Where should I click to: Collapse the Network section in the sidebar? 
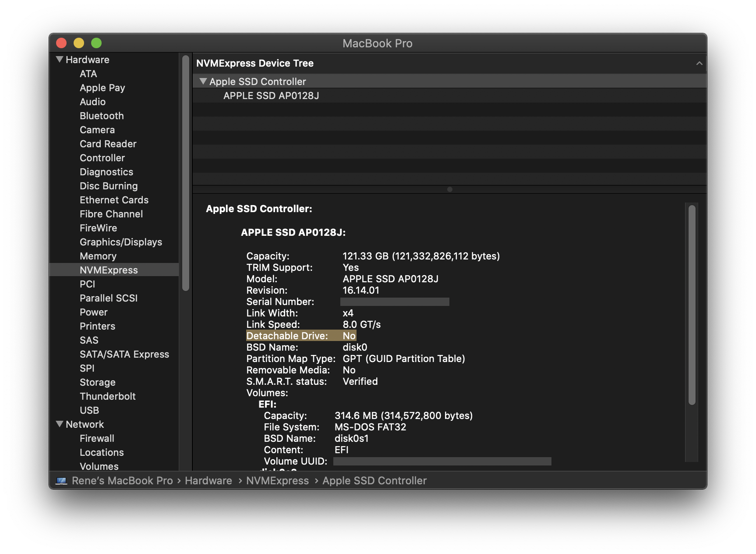click(60, 424)
